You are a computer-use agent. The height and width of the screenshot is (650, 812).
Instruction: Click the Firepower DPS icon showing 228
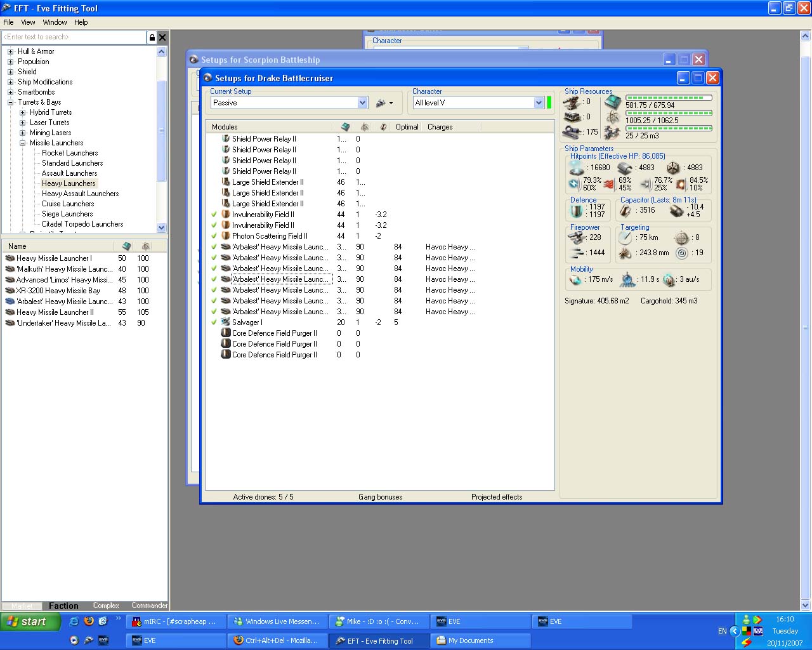577,237
